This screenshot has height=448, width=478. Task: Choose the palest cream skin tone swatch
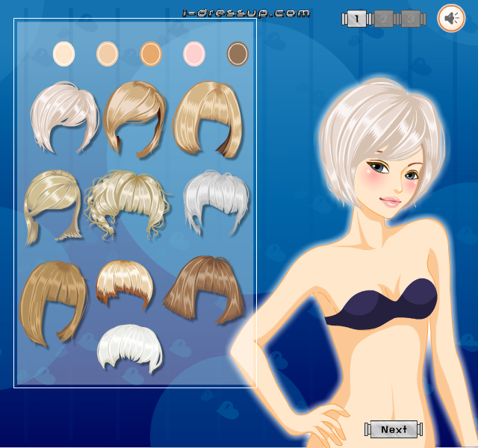point(63,54)
